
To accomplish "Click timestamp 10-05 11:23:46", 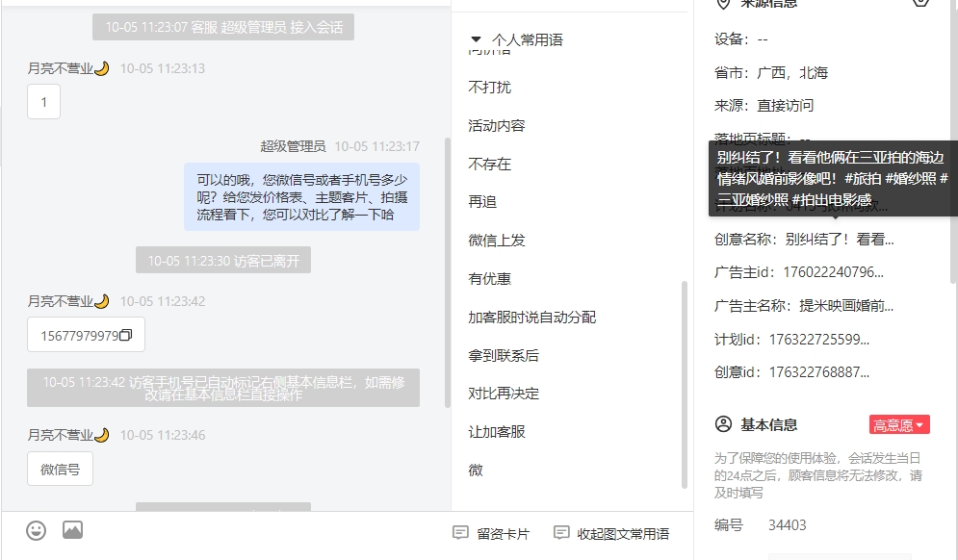I will [x=163, y=435].
